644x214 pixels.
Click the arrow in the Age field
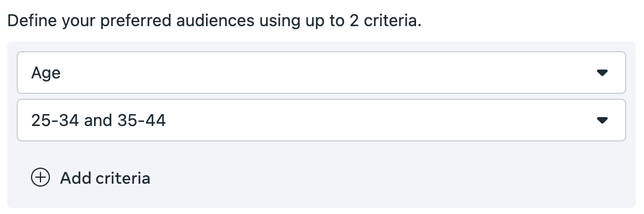click(602, 73)
